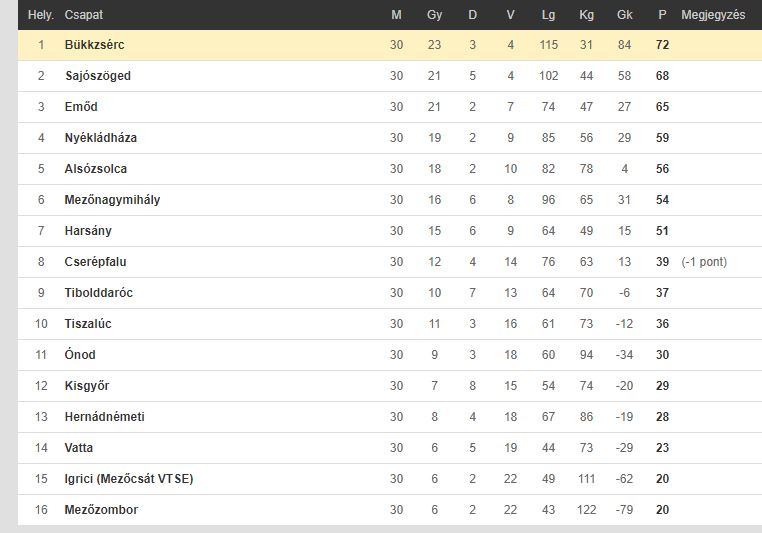762x533 pixels.
Task: Click the Ónod team name
Action: [x=80, y=355]
